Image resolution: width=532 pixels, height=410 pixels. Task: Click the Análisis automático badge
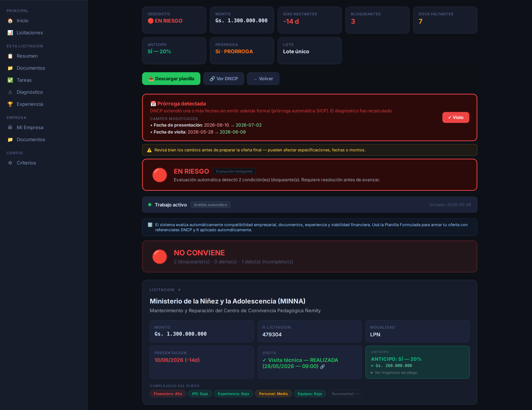(x=210, y=205)
